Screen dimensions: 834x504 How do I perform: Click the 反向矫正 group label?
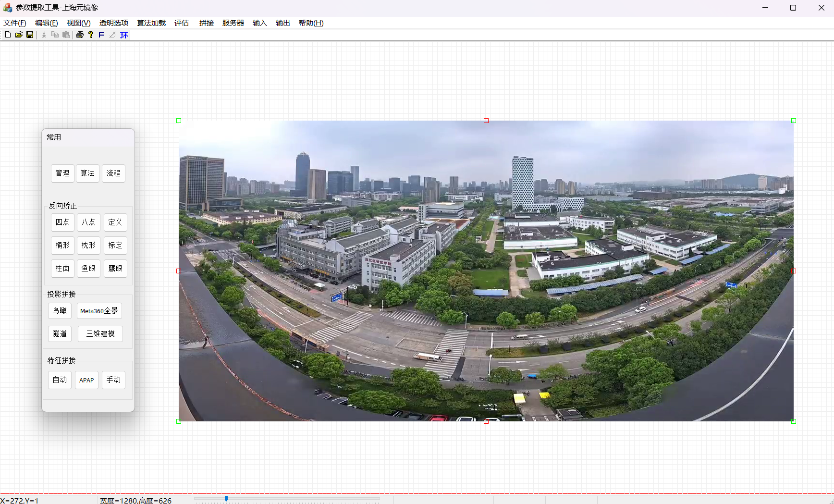(x=62, y=206)
